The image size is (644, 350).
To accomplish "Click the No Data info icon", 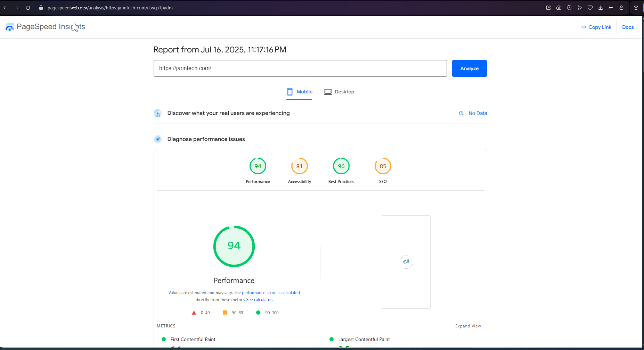I will tap(461, 113).
